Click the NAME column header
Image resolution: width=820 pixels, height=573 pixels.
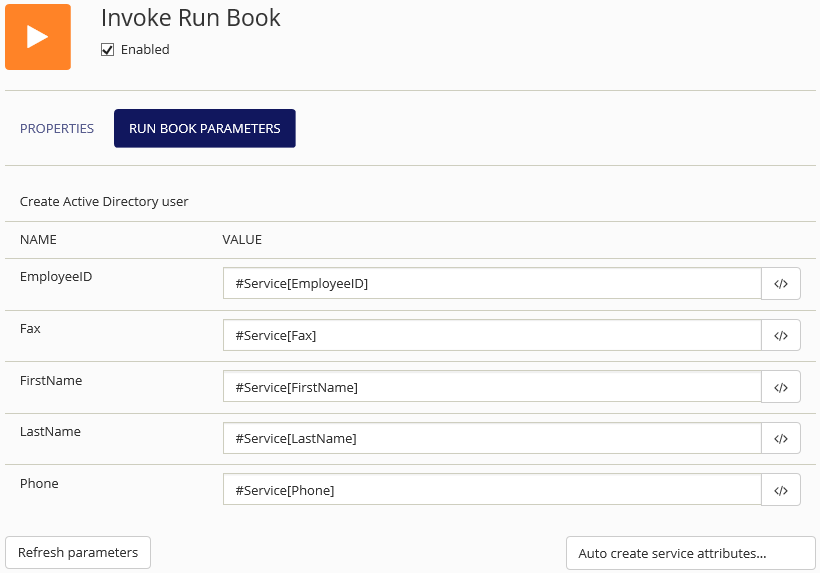click(38, 240)
